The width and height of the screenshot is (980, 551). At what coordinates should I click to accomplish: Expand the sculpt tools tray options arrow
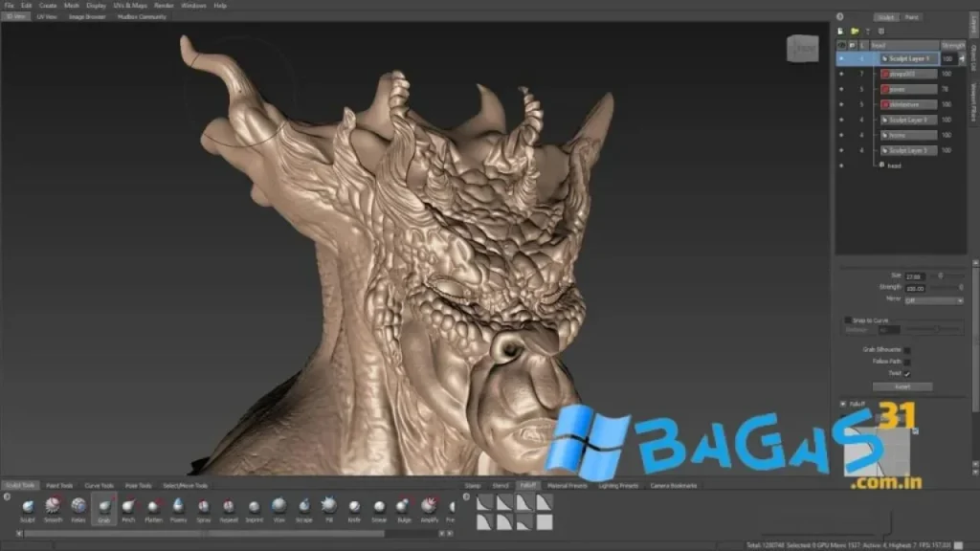click(7, 497)
